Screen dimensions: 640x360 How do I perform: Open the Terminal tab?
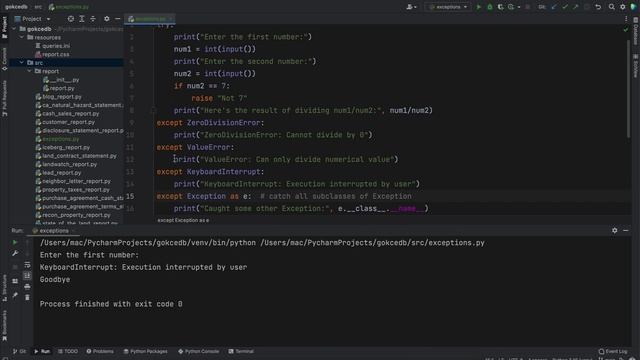241,351
